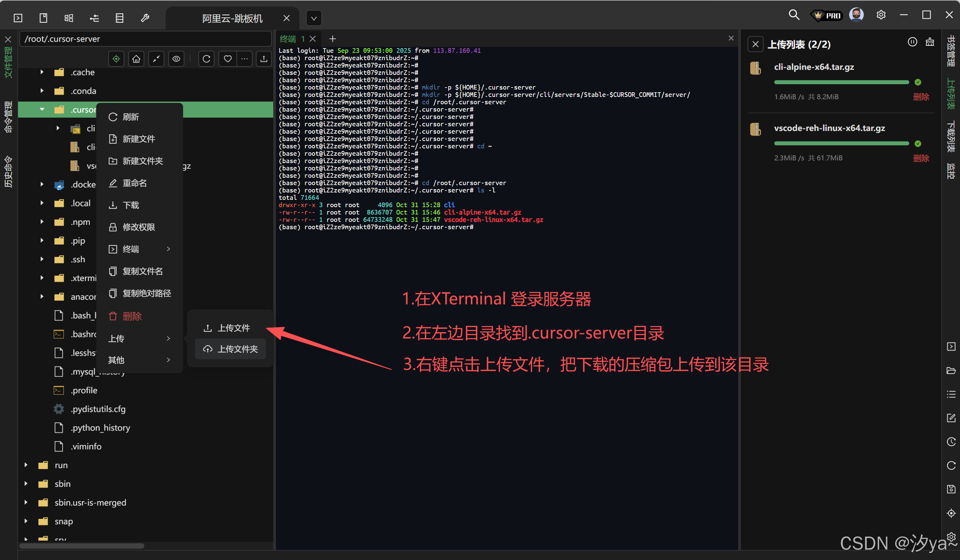Expand the .ssh folder in file tree
The image size is (960, 560).
[x=42, y=259]
